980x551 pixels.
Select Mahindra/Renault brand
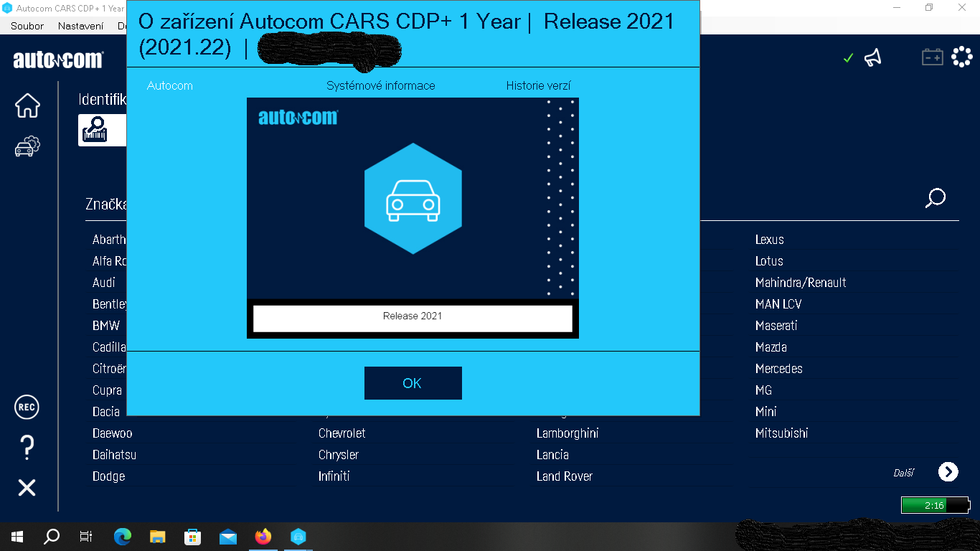(801, 283)
